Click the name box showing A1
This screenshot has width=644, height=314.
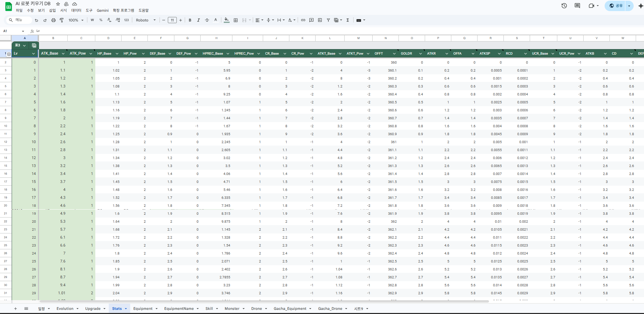point(13,31)
